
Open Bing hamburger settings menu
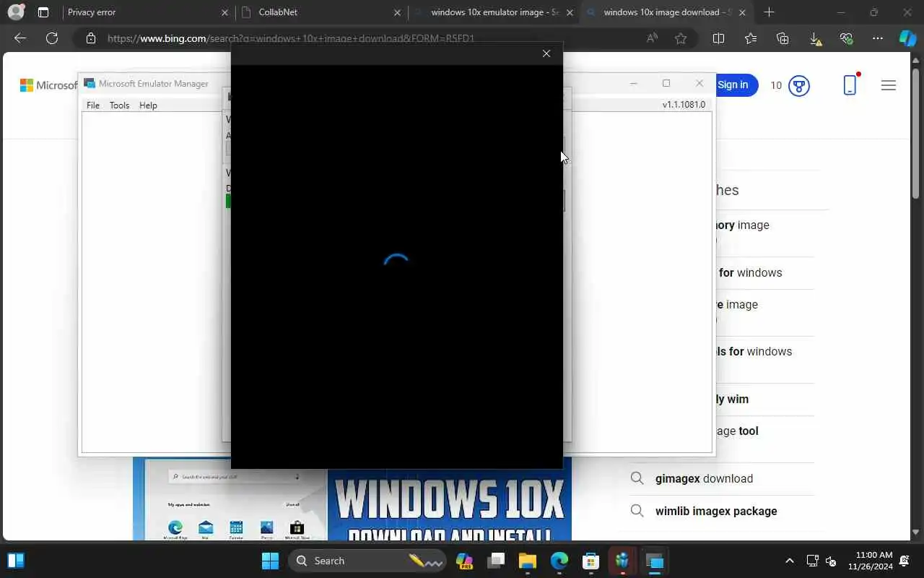point(889,85)
